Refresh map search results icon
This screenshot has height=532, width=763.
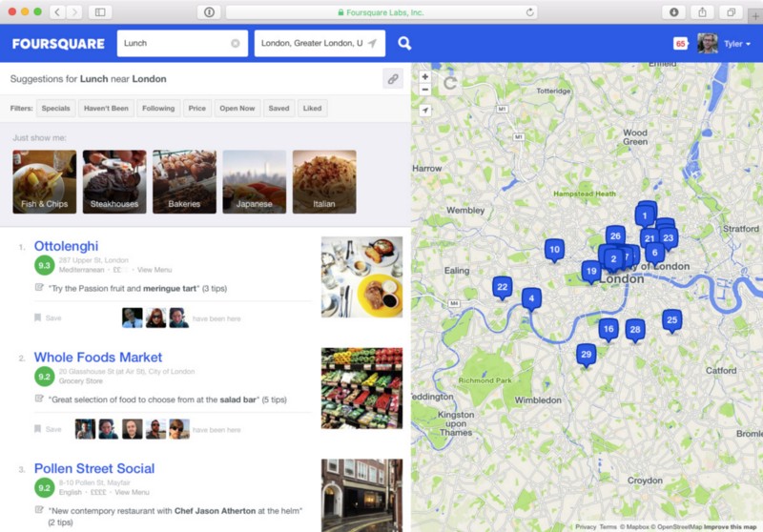point(450,83)
